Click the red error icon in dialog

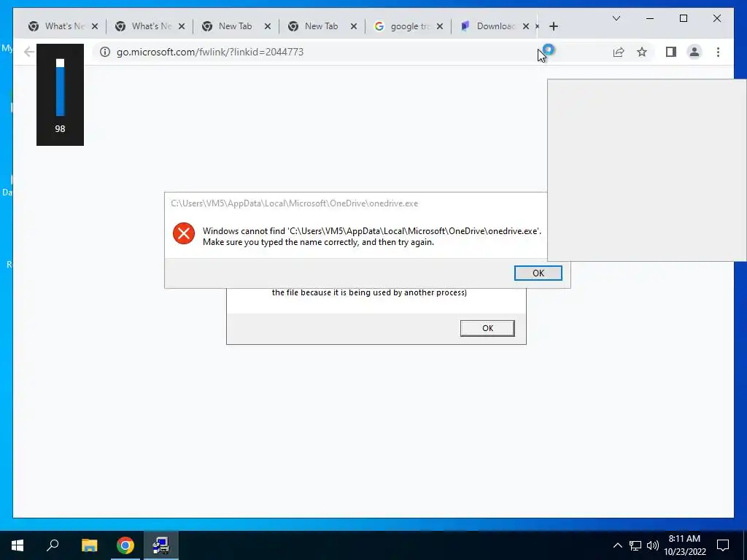click(184, 233)
